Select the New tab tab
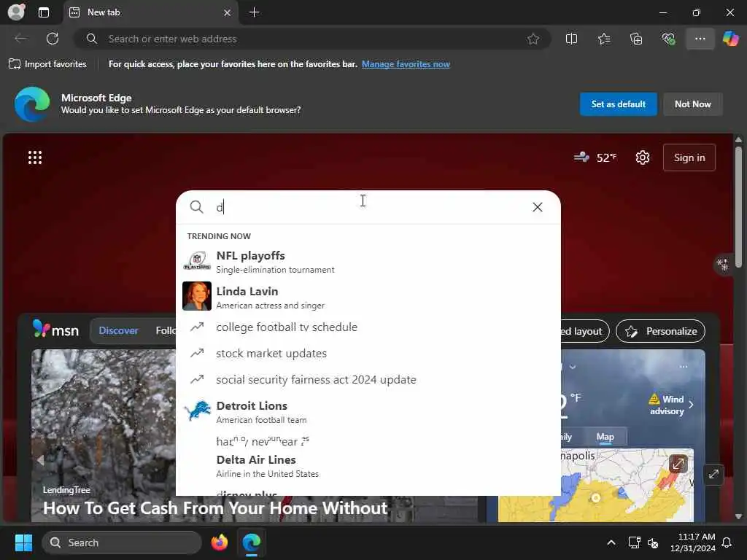The width and height of the screenshot is (747, 560). point(150,12)
